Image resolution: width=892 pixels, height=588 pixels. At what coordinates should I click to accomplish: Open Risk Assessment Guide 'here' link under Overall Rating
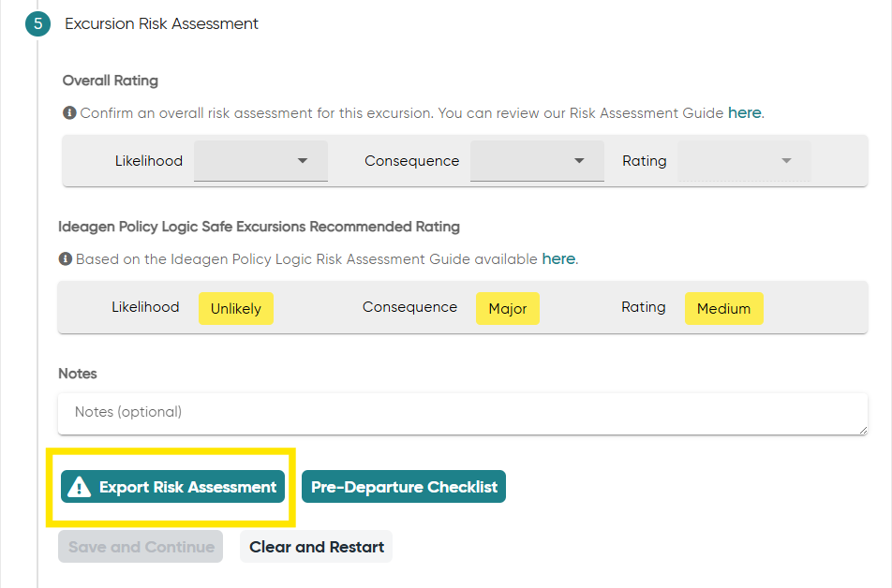coord(745,112)
